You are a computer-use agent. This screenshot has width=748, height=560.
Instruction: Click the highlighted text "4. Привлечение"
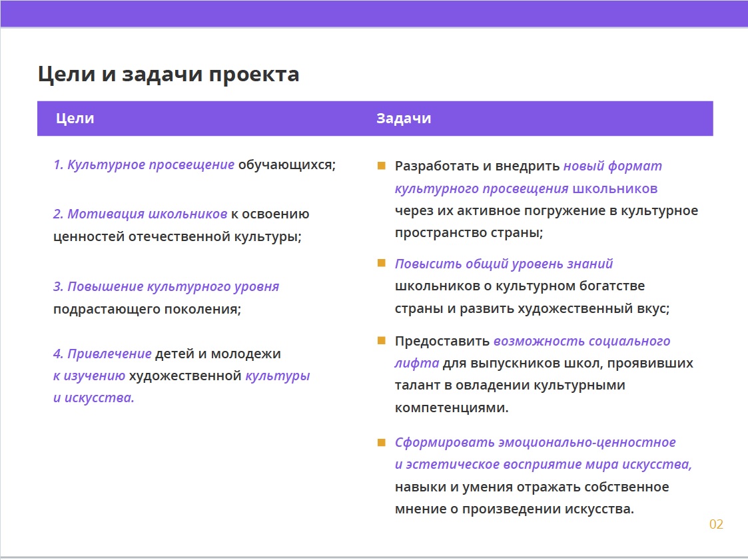tap(103, 354)
